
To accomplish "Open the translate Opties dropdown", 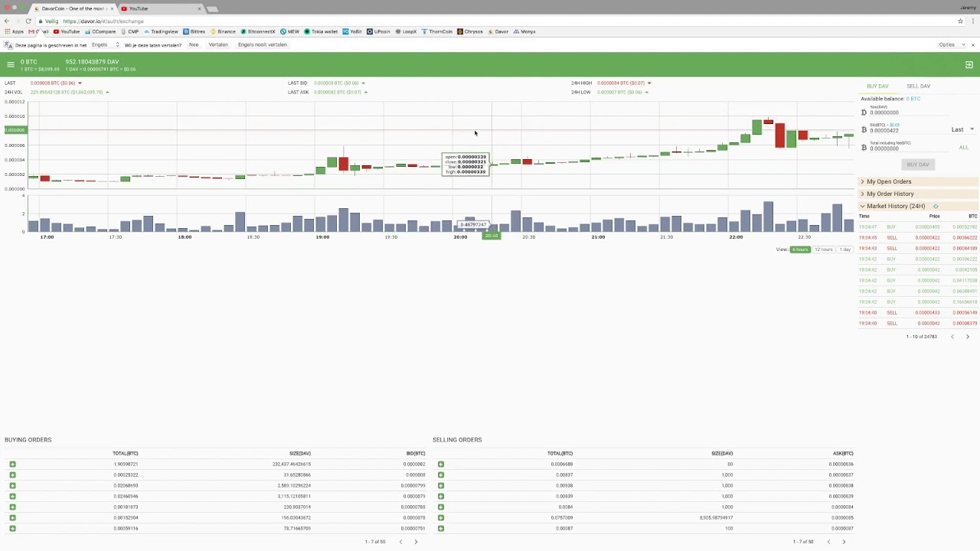I will (952, 44).
